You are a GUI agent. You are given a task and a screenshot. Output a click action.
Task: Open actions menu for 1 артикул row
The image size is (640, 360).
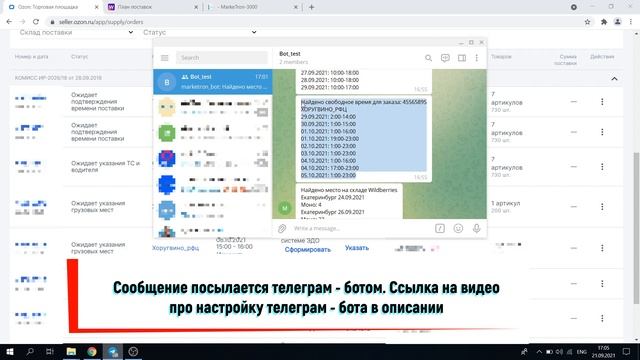[602, 207]
